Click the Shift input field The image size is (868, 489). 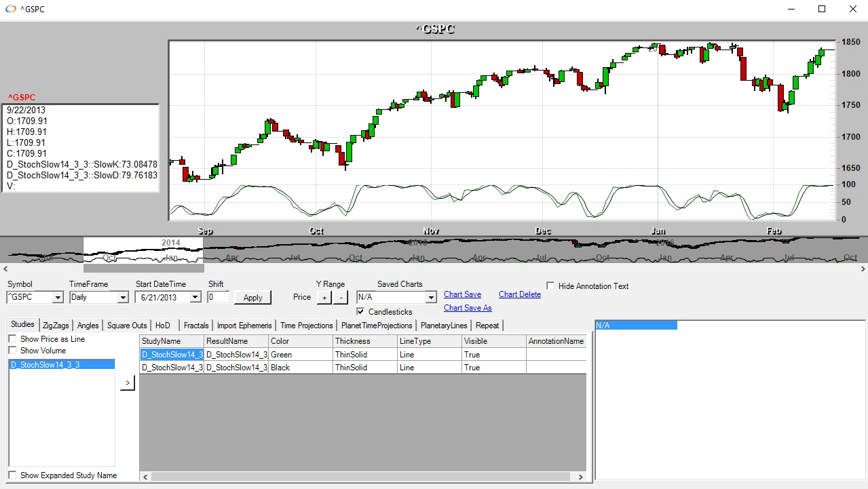click(x=219, y=297)
